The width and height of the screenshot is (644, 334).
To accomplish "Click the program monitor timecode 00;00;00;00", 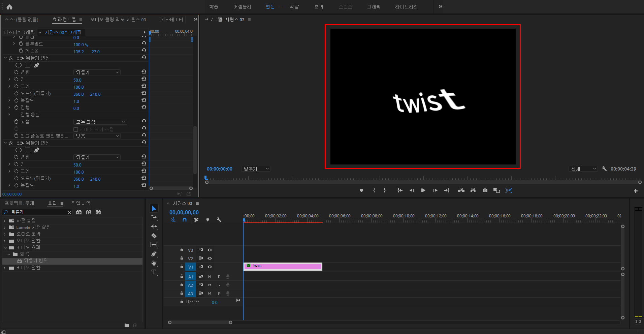I will point(220,169).
